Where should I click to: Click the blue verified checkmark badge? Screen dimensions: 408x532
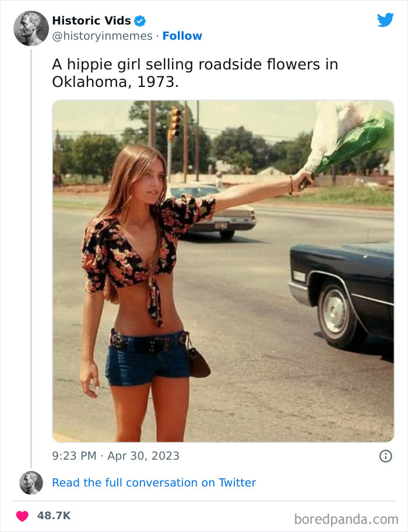pyautogui.click(x=140, y=21)
